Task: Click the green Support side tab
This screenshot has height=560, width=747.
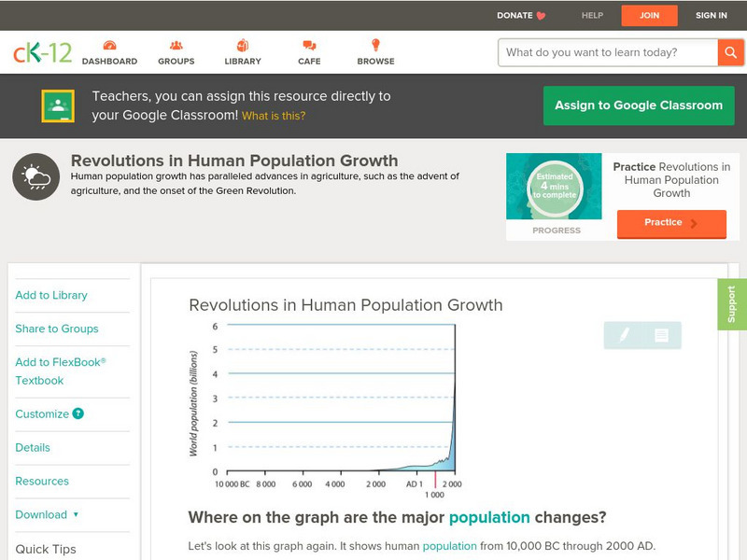Action: click(732, 304)
